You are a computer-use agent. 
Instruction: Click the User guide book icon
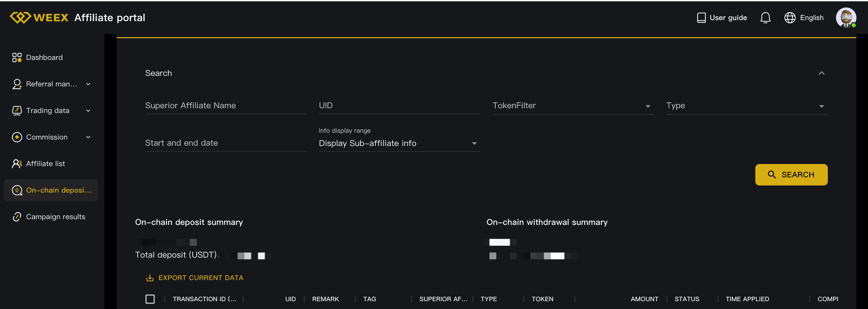[701, 18]
